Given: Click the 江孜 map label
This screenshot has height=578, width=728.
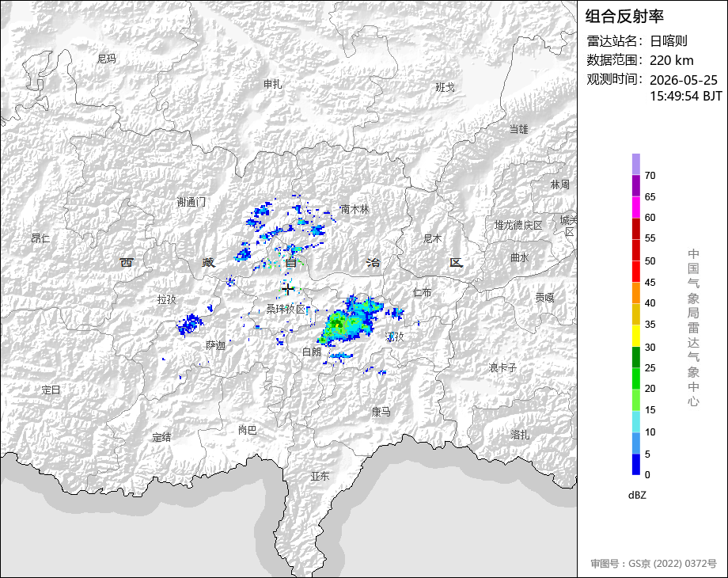Looking at the screenshot, I should pyautogui.click(x=395, y=337).
